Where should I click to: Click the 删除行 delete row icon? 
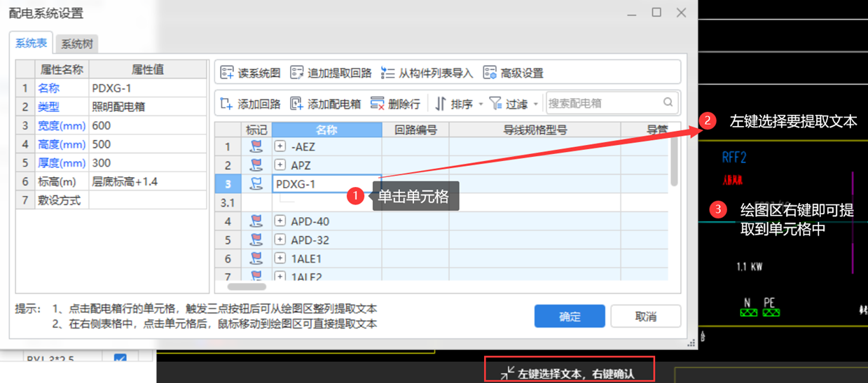click(378, 104)
